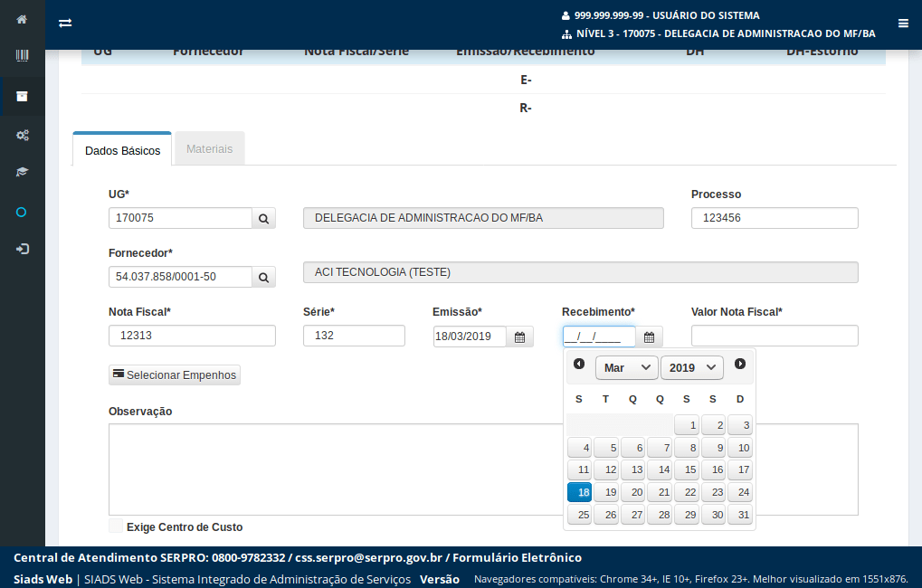Focus the Fornecedor CNPJ field
This screenshot has height=588, width=922.
click(181, 277)
